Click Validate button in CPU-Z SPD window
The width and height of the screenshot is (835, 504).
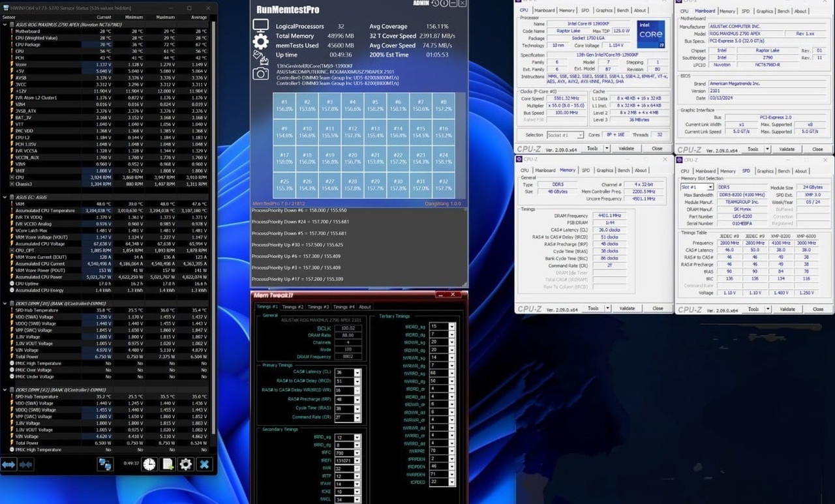tap(787, 309)
